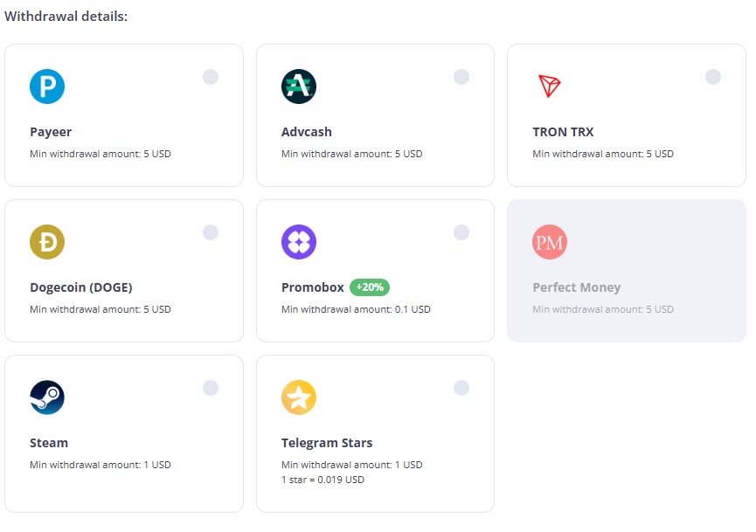Click the Perfect Money PM logo
Viewport: 756px width, 532px height.
pos(550,242)
